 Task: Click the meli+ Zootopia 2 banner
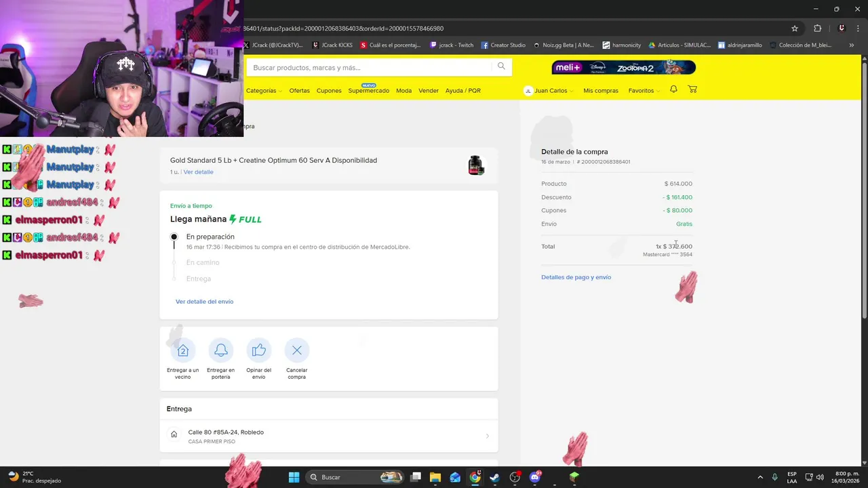click(x=624, y=67)
